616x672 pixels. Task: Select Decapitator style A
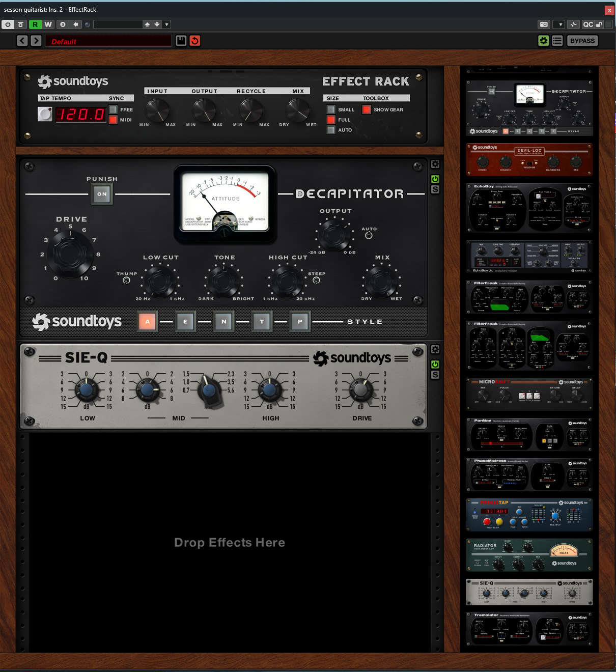(147, 322)
